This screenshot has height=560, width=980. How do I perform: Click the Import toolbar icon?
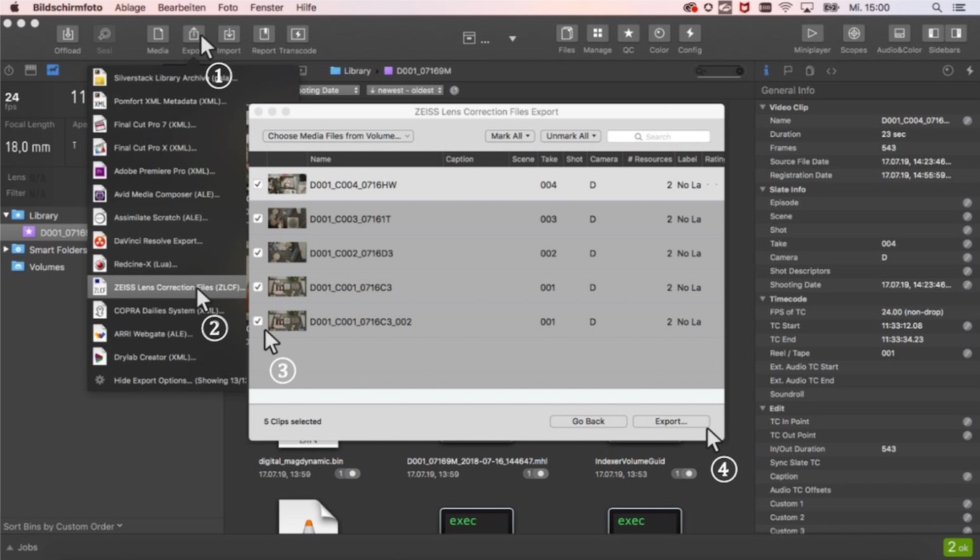pyautogui.click(x=229, y=34)
